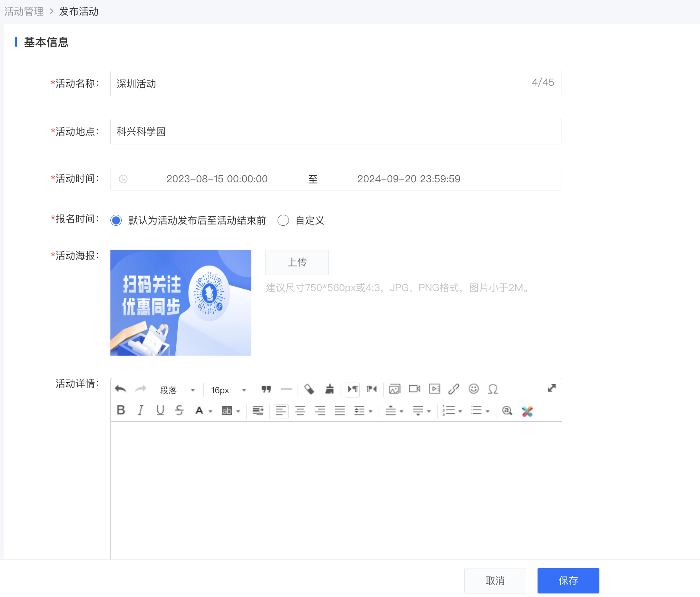Center align the text
The height and width of the screenshot is (597, 700).
pos(300,411)
